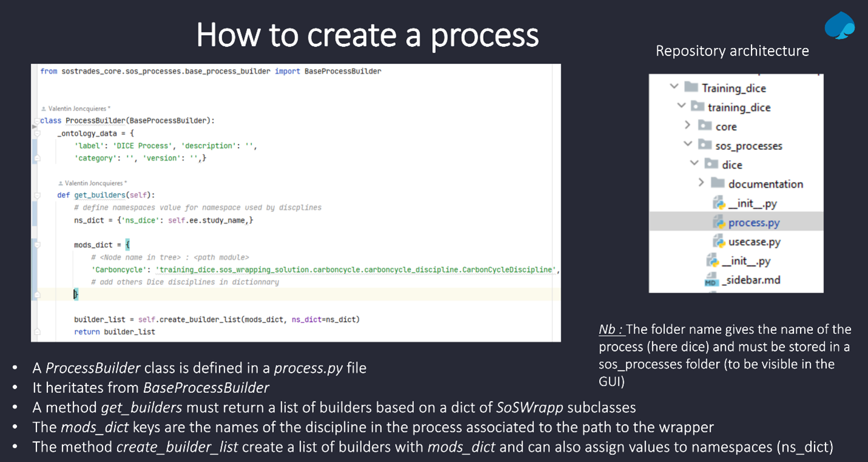Viewport: 868px width, 462px height.
Task: Click the Python icon of process.py
Action: coord(719,222)
